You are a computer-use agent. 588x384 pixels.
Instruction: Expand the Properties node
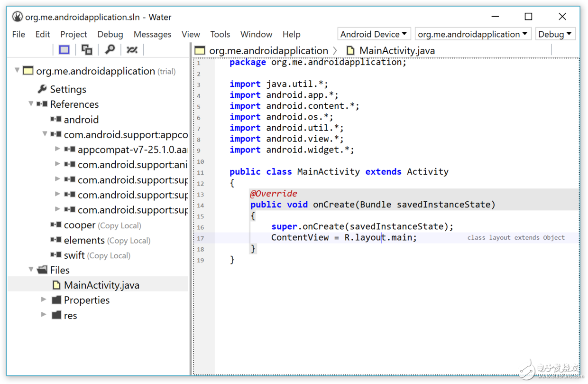[44, 300]
